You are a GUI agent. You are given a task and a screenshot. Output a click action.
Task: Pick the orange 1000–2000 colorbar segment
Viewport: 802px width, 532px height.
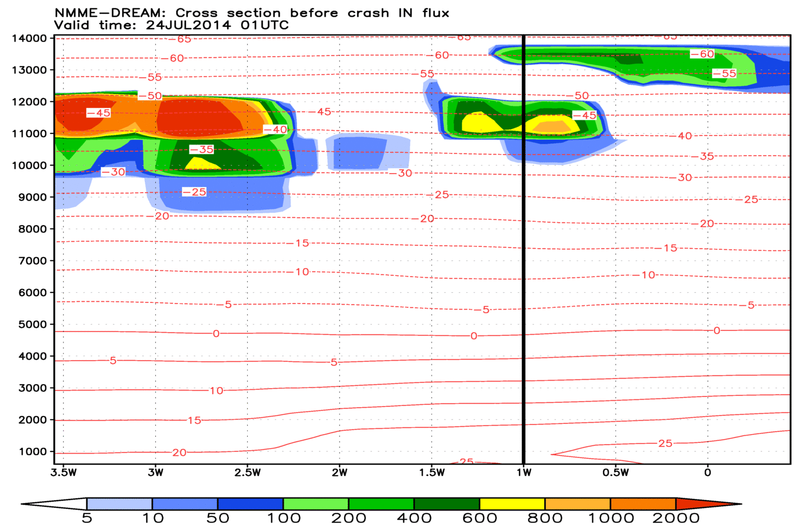click(643, 504)
